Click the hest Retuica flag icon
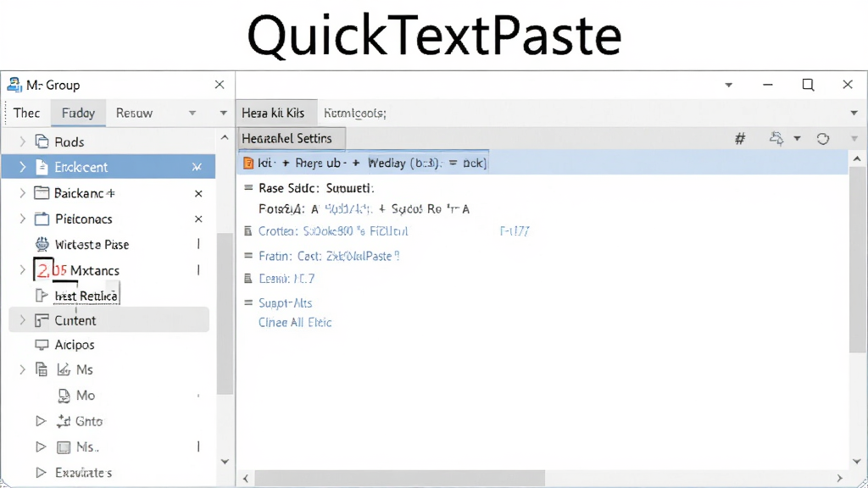This screenshot has height=488, width=868. click(x=42, y=296)
